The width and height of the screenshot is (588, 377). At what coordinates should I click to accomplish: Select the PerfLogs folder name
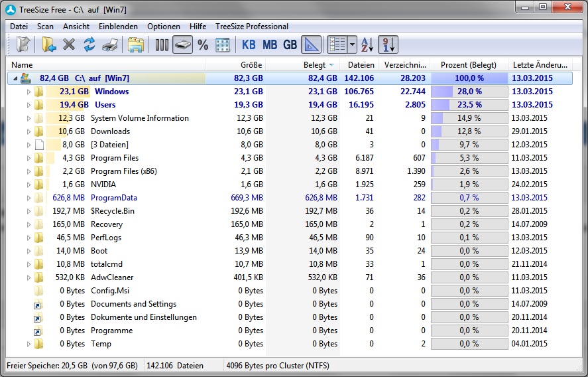coord(106,238)
